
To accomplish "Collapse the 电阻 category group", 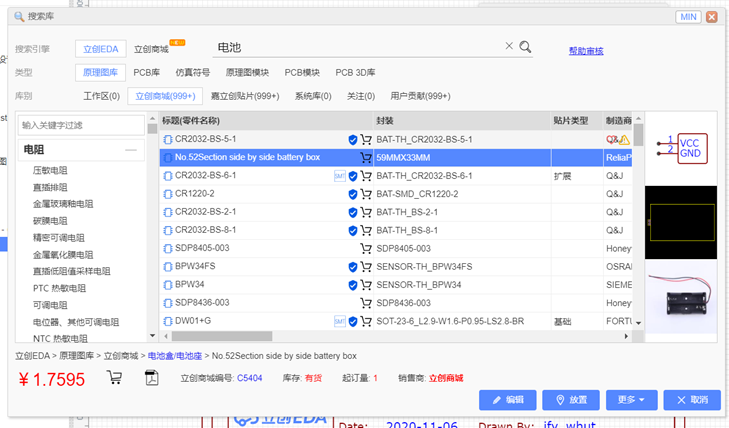I will click(131, 150).
